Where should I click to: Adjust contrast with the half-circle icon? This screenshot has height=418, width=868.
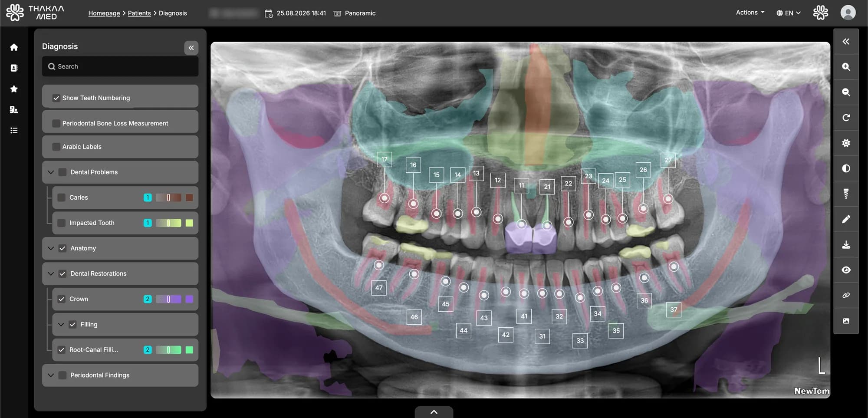(x=846, y=168)
